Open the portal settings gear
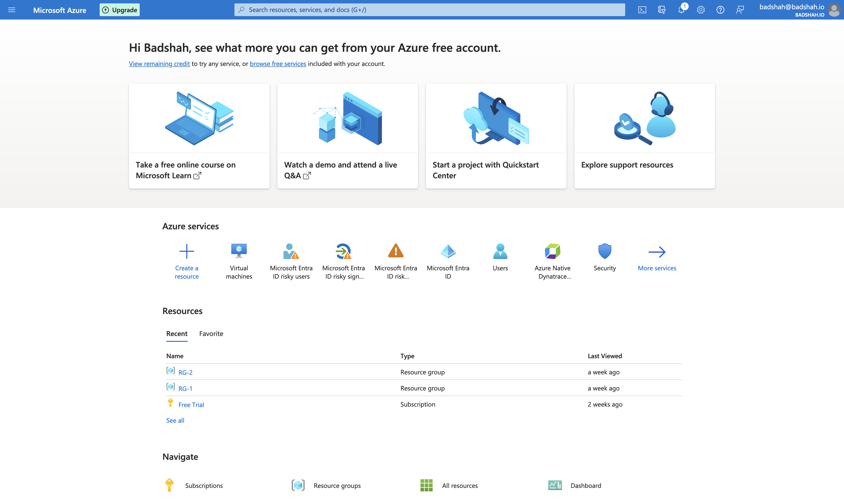Image resolution: width=844 pixels, height=504 pixels. tap(701, 10)
